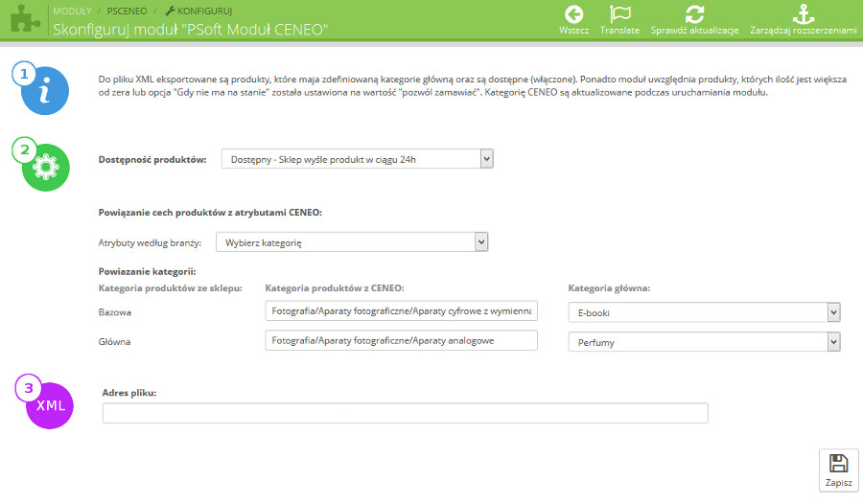Click the purple XML step icon
This screenshot has height=504, width=863.
(50, 405)
